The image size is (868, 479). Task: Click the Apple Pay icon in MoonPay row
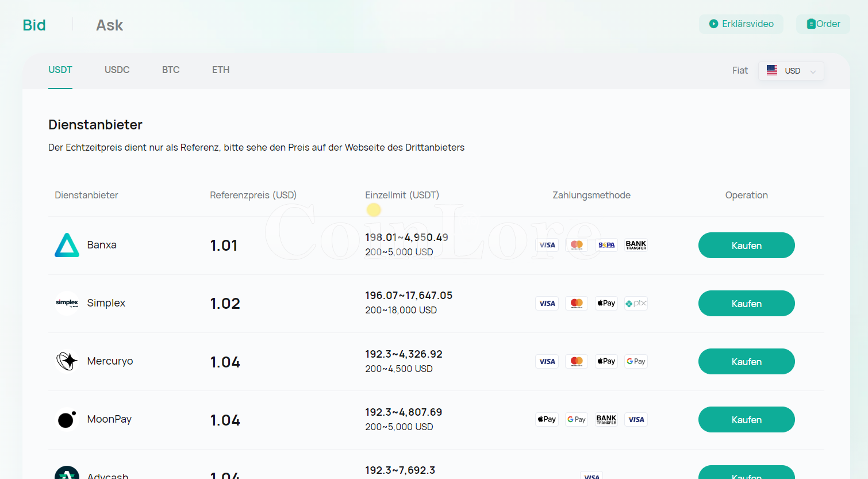(547, 419)
